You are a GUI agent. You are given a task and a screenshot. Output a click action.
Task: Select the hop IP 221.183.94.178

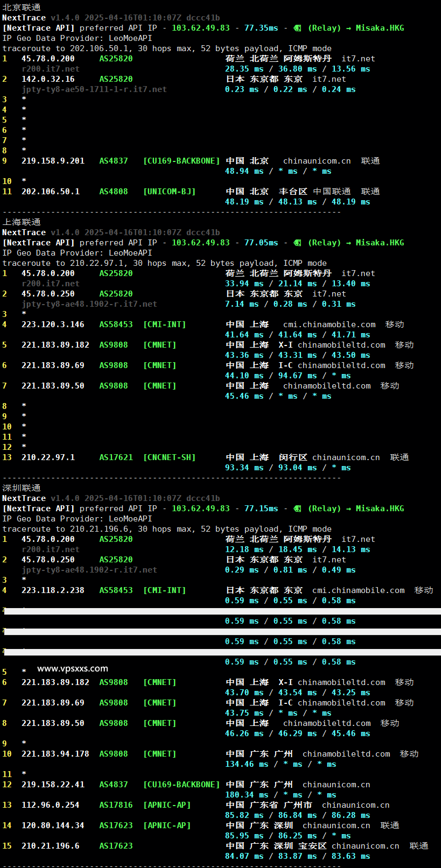pos(55,754)
